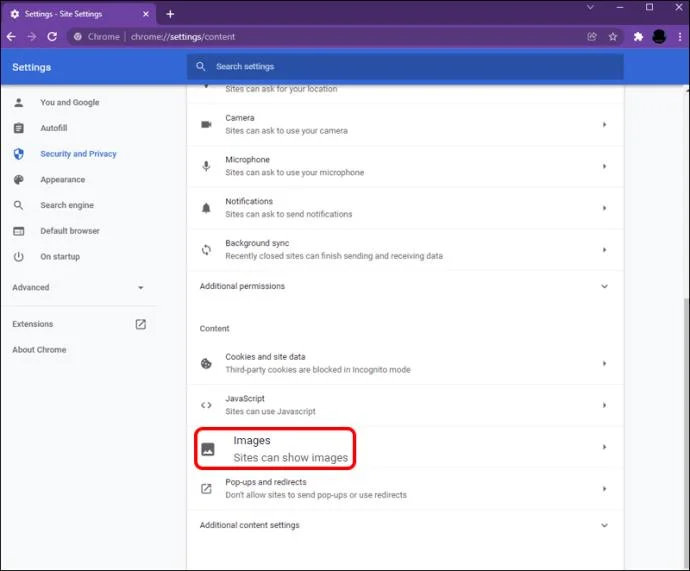Click the search magnifier icon

[201, 66]
